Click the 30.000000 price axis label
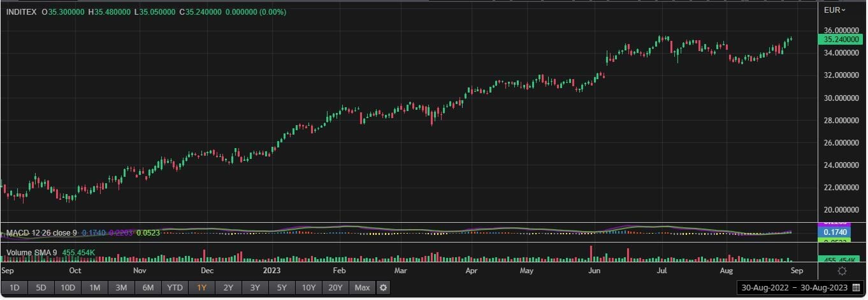 click(x=841, y=98)
